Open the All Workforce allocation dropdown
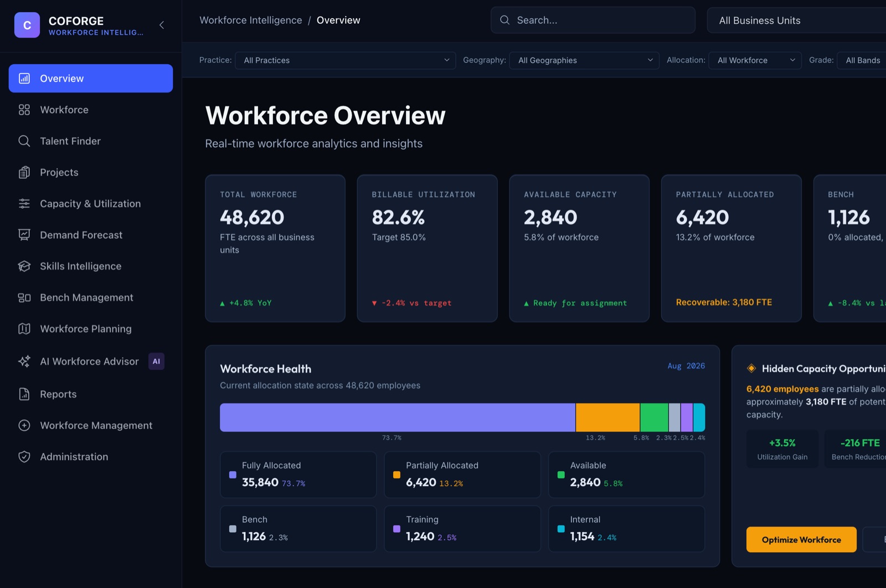Viewport: 886px width, 588px height. click(755, 60)
